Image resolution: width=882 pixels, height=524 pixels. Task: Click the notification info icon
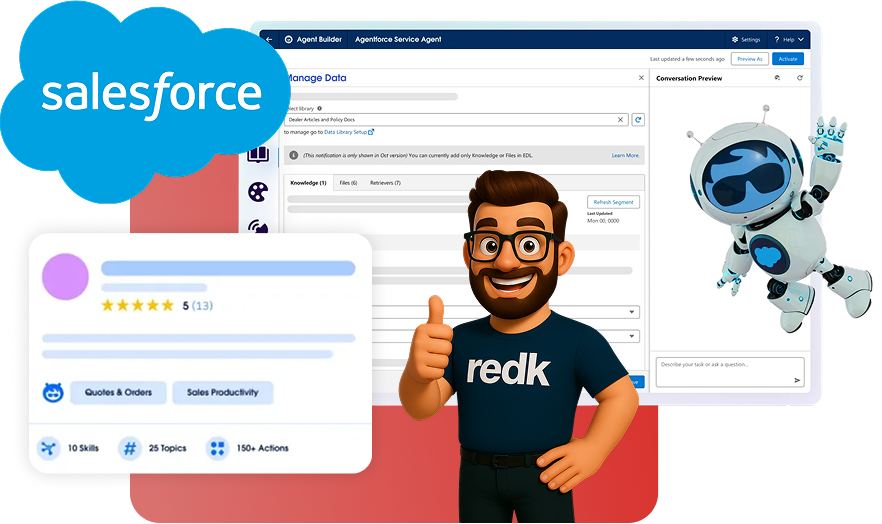(x=294, y=155)
